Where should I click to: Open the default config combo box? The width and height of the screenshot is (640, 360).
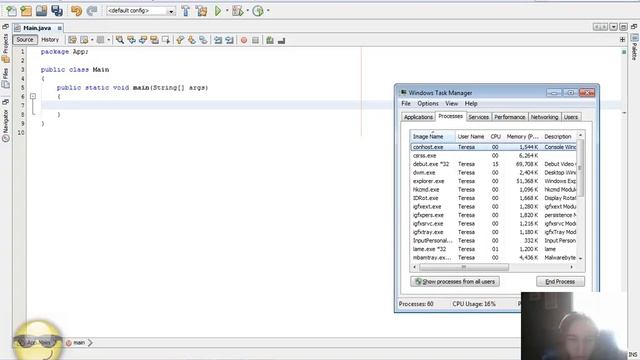pyautogui.click(x=141, y=11)
